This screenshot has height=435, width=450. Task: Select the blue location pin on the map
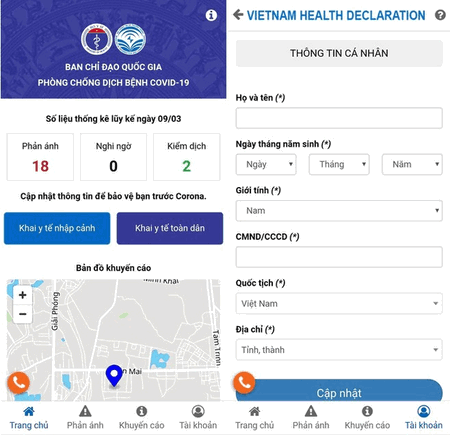114,376
